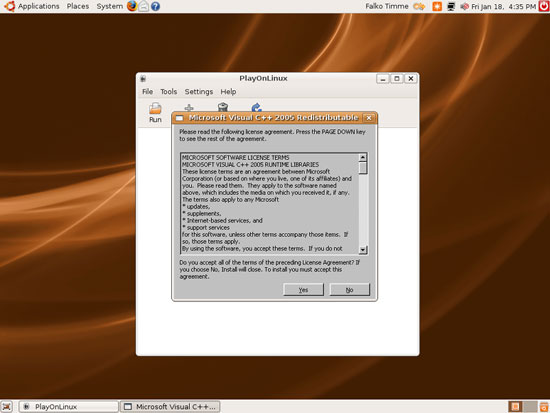Open the Settings menu in PlayOnLinux

click(x=199, y=92)
